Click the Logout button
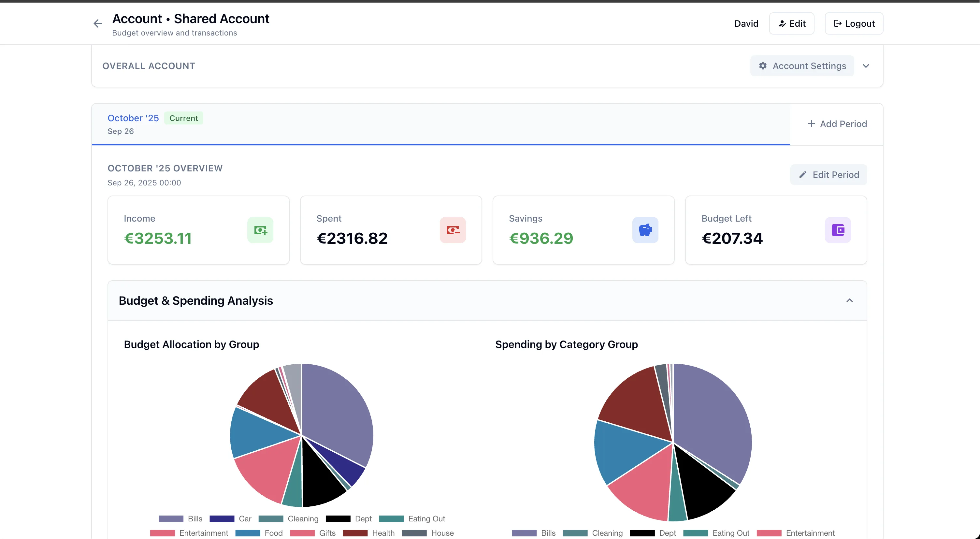 click(x=854, y=23)
